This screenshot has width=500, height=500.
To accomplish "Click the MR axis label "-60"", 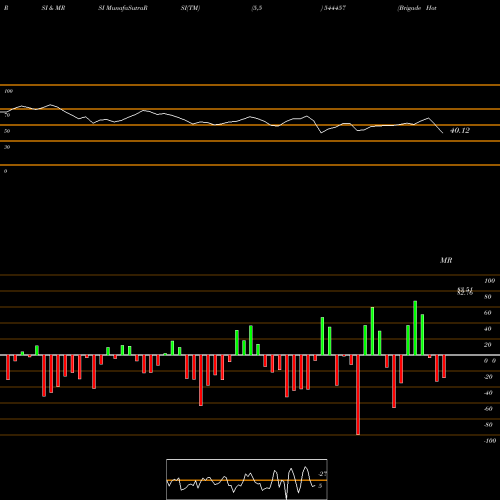I will point(488,409).
